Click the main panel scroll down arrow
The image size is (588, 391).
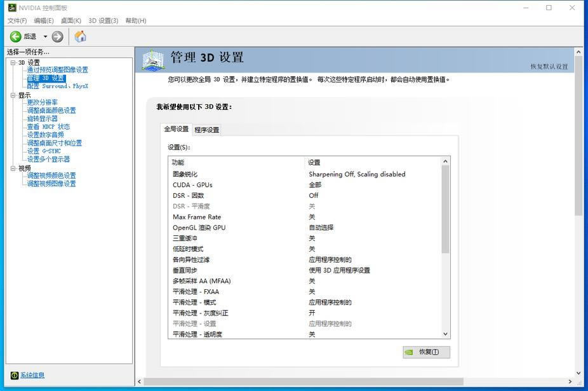tap(578, 373)
